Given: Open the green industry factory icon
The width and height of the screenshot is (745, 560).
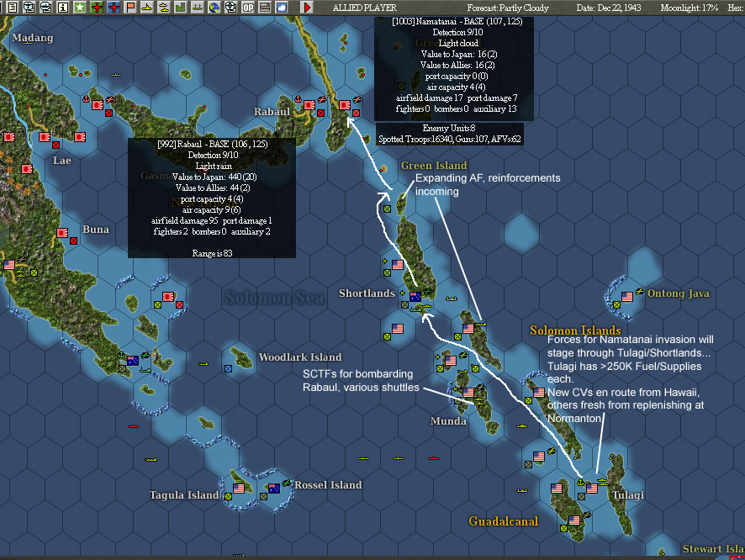Looking at the screenshot, I should point(180,7).
